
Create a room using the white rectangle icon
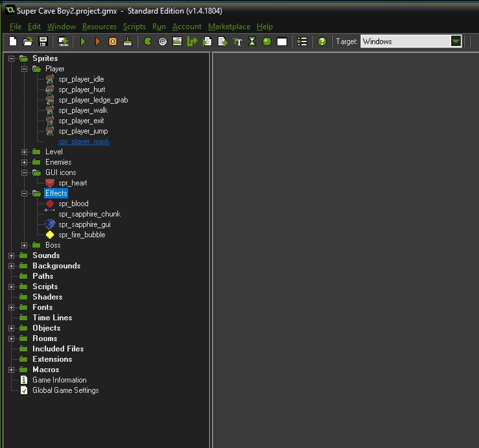click(282, 41)
